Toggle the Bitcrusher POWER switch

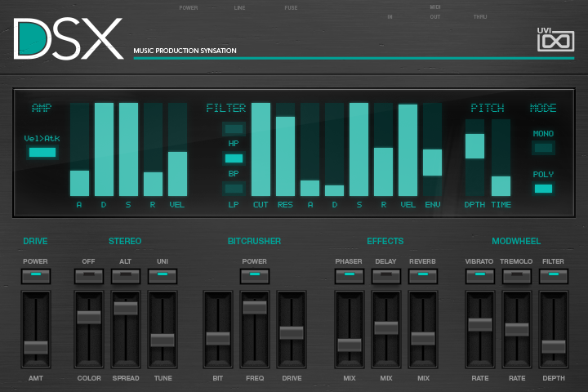pos(255,277)
